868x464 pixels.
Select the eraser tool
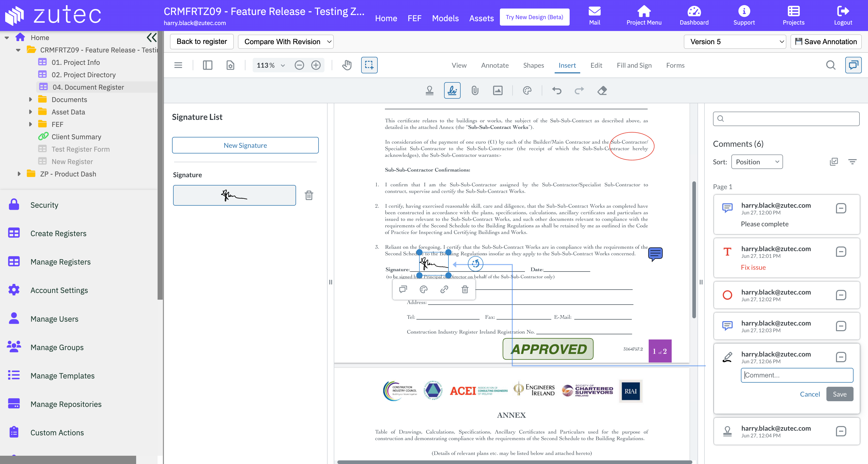(602, 90)
